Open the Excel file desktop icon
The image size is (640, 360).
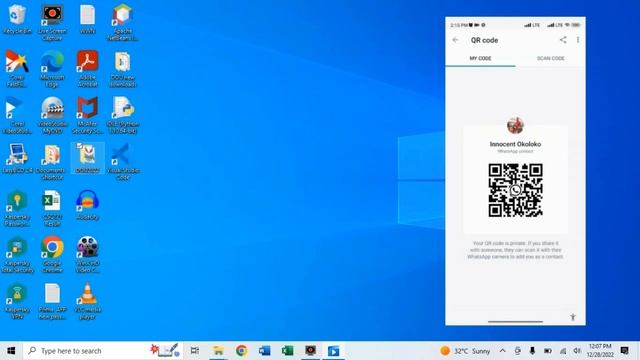52,208
